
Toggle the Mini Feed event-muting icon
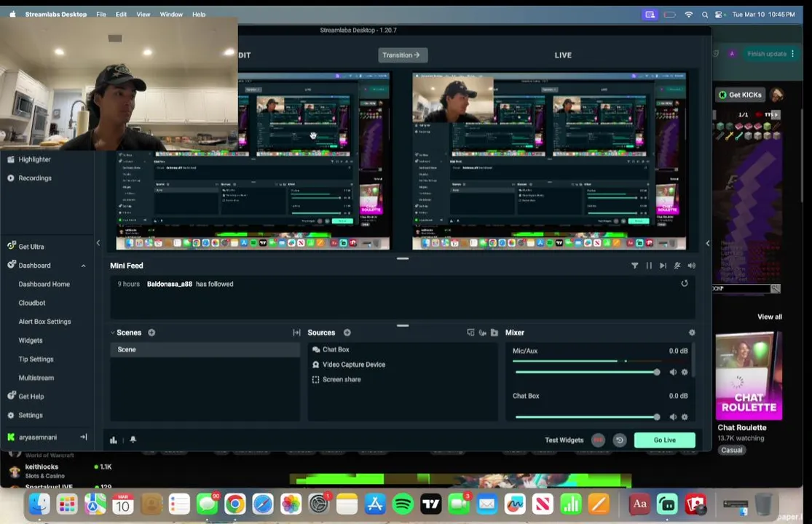[677, 266]
